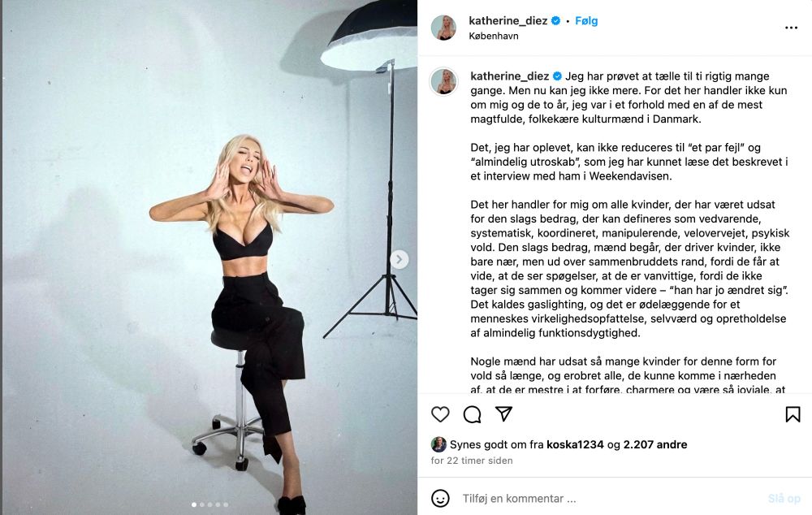The width and height of the screenshot is (812, 515).
Task: Jump to last carousel dot indicator
Action: (226, 504)
